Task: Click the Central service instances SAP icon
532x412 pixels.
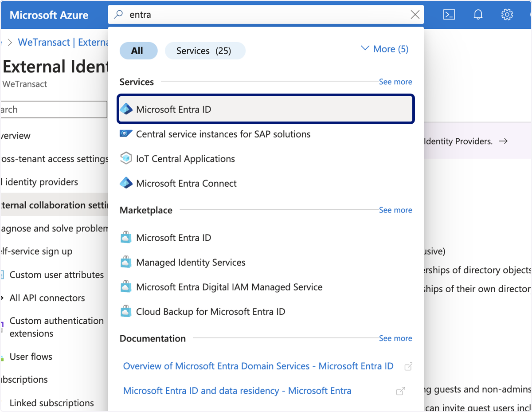Action: [126, 134]
